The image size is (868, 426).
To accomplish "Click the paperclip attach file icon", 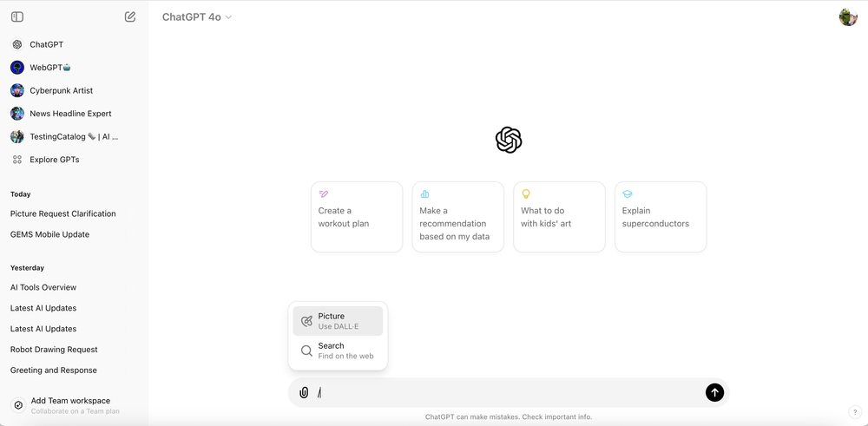I will click(304, 393).
